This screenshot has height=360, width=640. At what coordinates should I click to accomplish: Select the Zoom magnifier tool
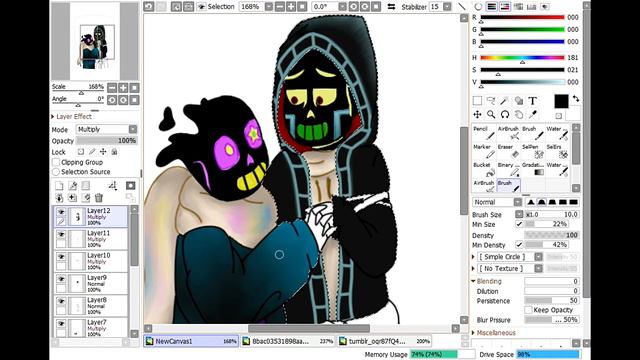coord(491,114)
